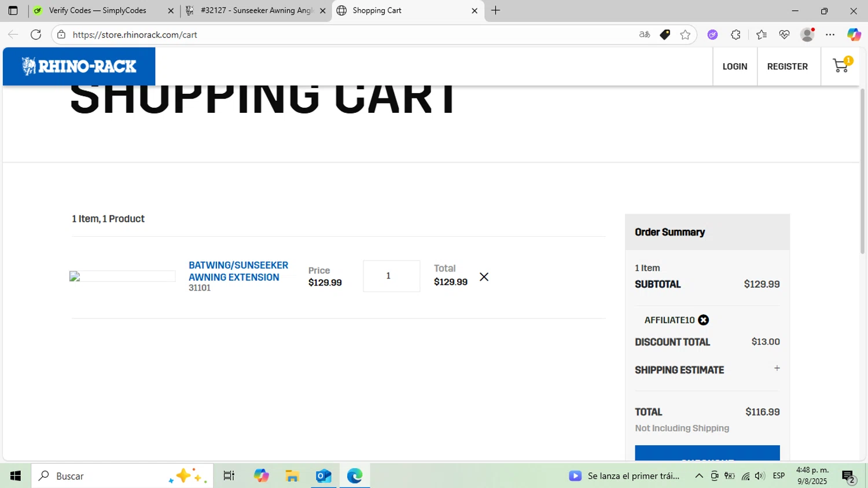Open Task View on taskbar
The width and height of the screenshot is (868, 488).
[x=229, y=476]
